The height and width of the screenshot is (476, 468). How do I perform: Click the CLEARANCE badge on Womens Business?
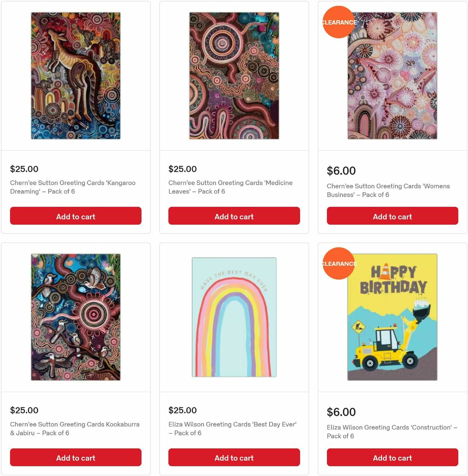[339, 23]
